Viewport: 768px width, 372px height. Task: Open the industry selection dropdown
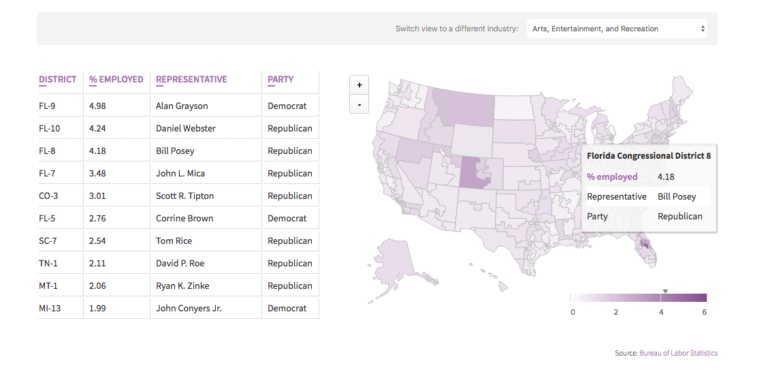pyautogui.click(x=617, y=28)
